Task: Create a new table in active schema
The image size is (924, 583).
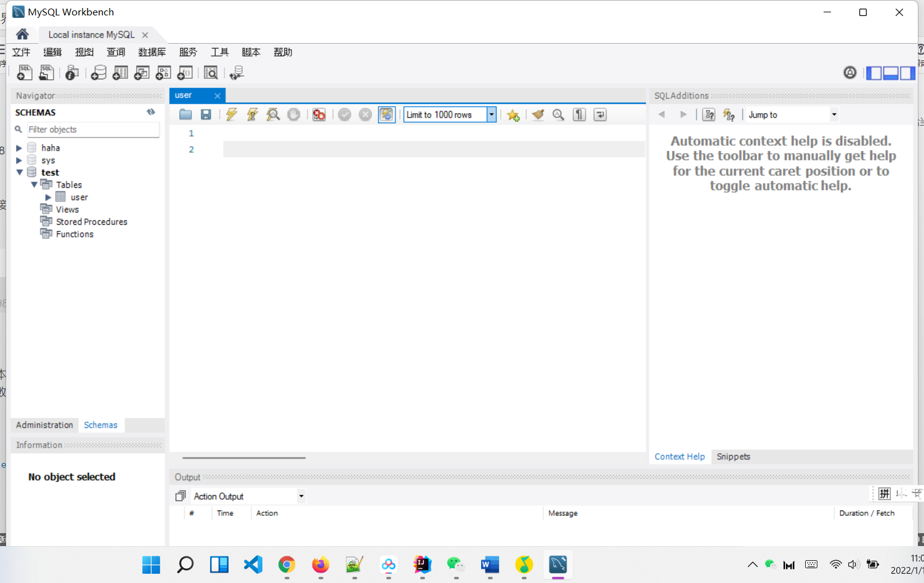Action: [x=120, y=73]
